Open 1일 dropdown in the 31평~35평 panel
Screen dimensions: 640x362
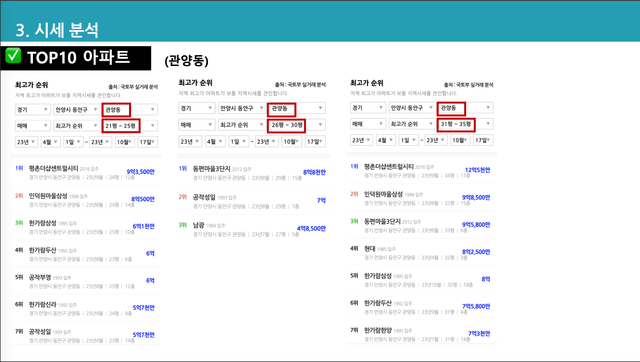point(408,140)
